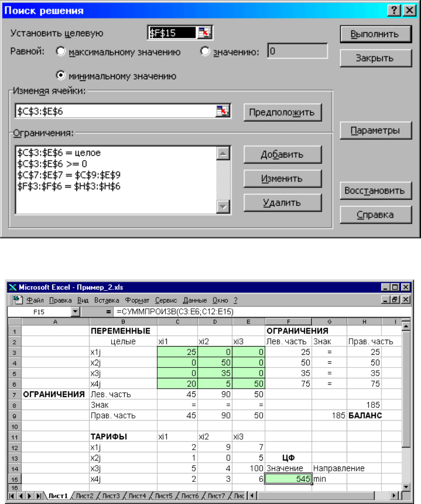Open the Данные menu

[195, 300]
